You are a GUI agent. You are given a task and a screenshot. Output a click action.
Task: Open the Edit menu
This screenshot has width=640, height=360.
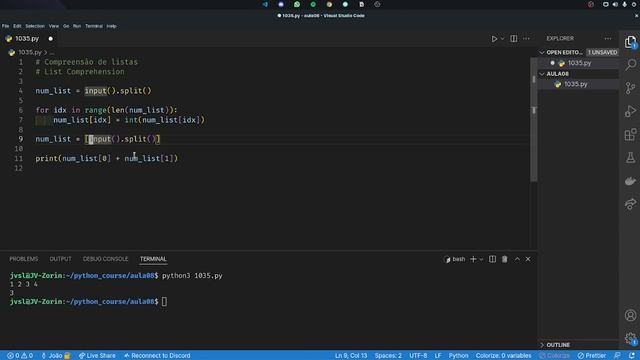coord(17,26)
